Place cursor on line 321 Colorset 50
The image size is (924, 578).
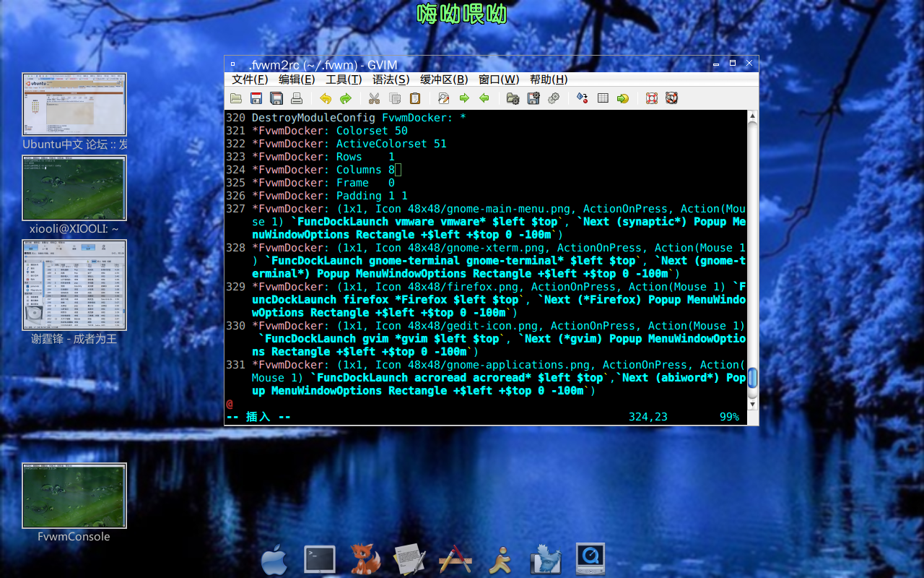[329, 131]
